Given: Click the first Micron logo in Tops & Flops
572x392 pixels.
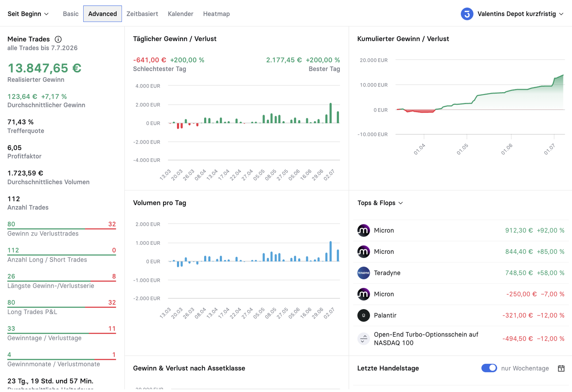Looking at the screenshot, I should [364, 230].
